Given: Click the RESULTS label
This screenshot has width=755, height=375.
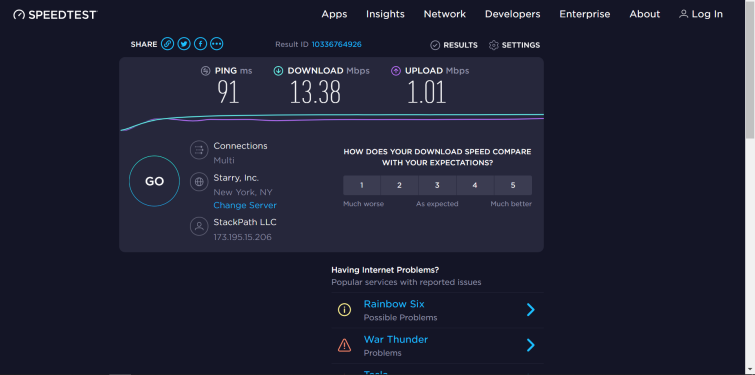Looking at the screenshot, I should pos(460,45).
